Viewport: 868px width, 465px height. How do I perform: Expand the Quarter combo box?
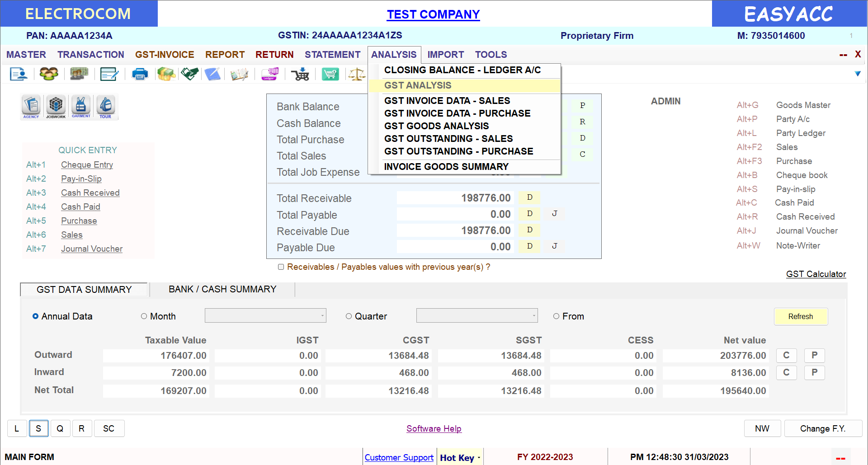pyautogui.click(x=477, y=315)
